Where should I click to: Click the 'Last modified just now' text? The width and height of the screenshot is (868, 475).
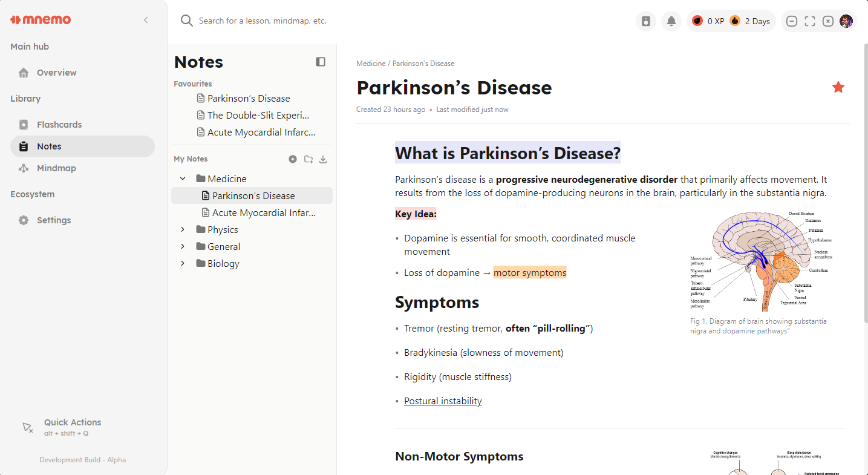(472, 110)
